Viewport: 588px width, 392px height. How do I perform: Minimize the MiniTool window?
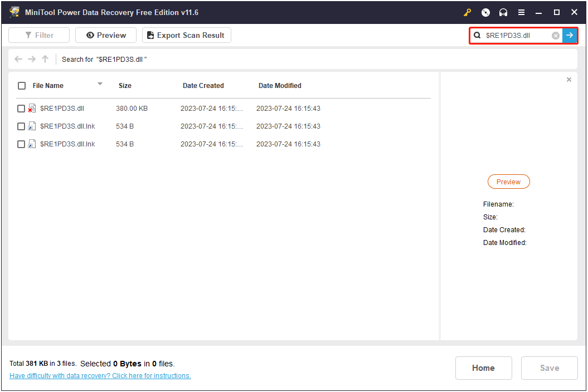pos(538,12)
